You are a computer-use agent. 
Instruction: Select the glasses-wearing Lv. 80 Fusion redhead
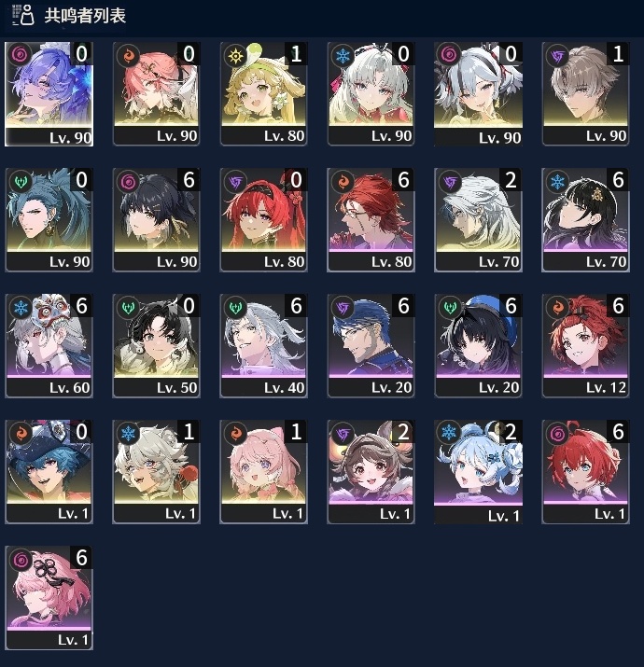click(371, 220)
